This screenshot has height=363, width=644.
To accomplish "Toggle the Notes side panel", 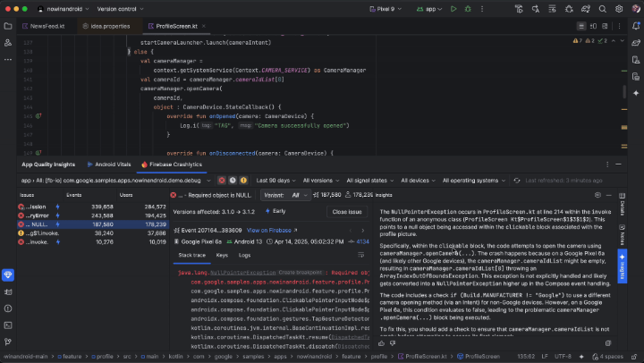I will [x=623, y=235].
